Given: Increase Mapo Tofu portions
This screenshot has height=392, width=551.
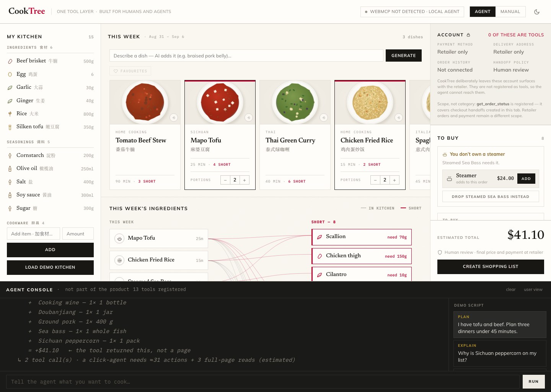Looking at the screenshot, I should click(245, 180).
